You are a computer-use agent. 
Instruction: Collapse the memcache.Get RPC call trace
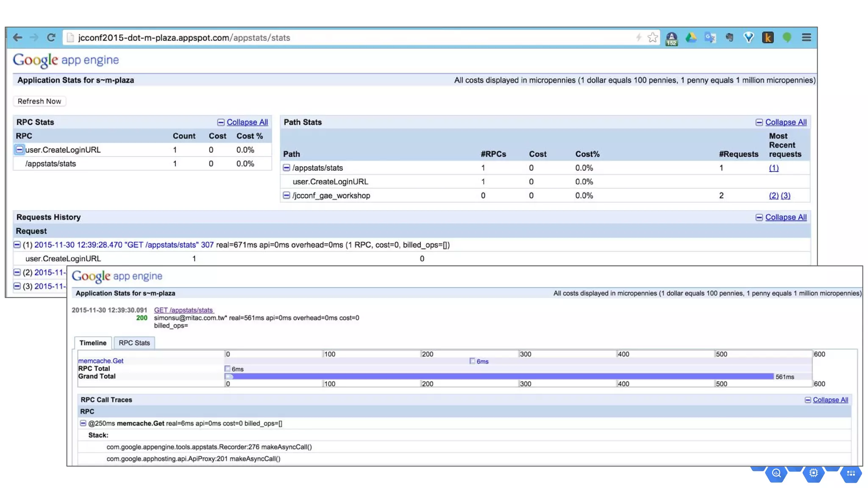point(83,423)
